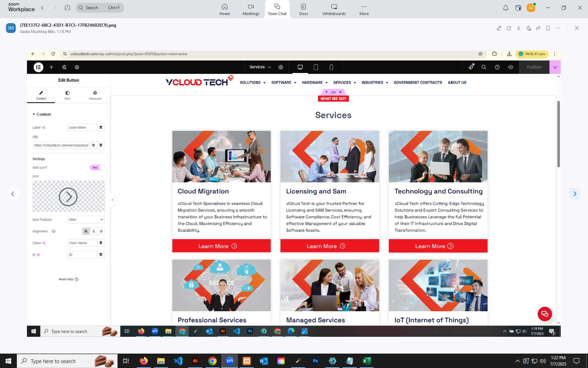Select right alignment in Edit Button

(101, 231)
